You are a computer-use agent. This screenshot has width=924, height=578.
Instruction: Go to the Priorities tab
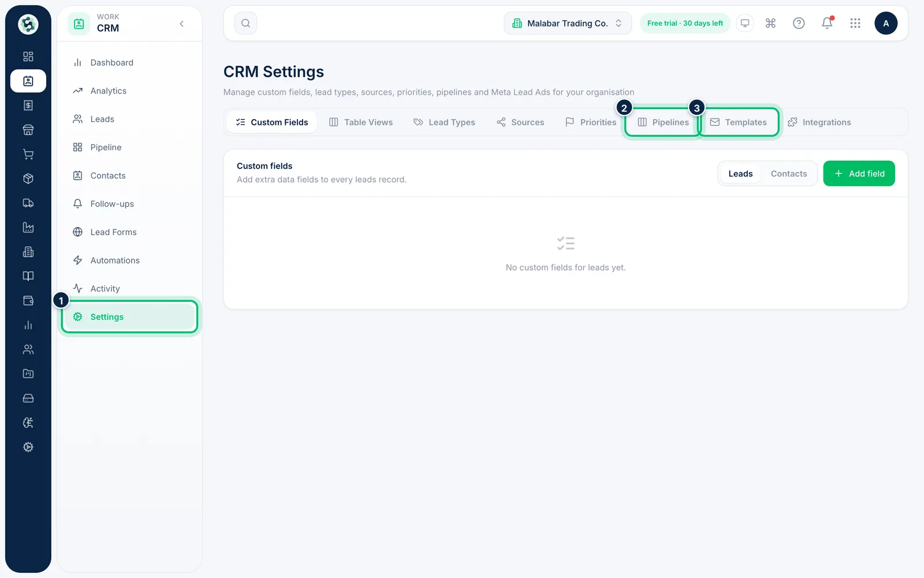[x=591, y=122]
